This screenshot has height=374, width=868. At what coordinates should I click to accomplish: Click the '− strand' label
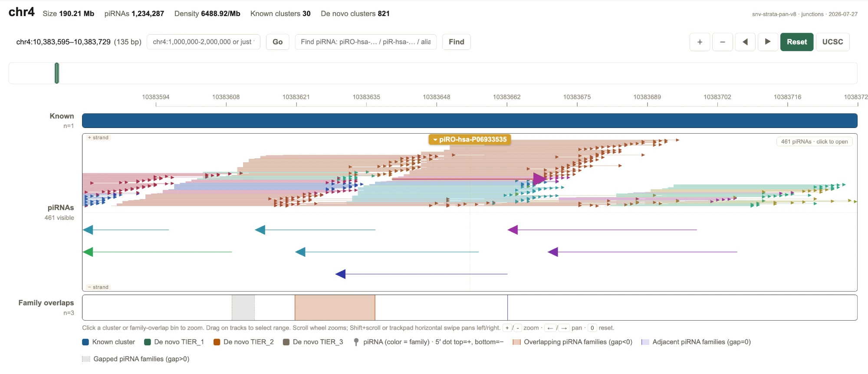point(98,287)
